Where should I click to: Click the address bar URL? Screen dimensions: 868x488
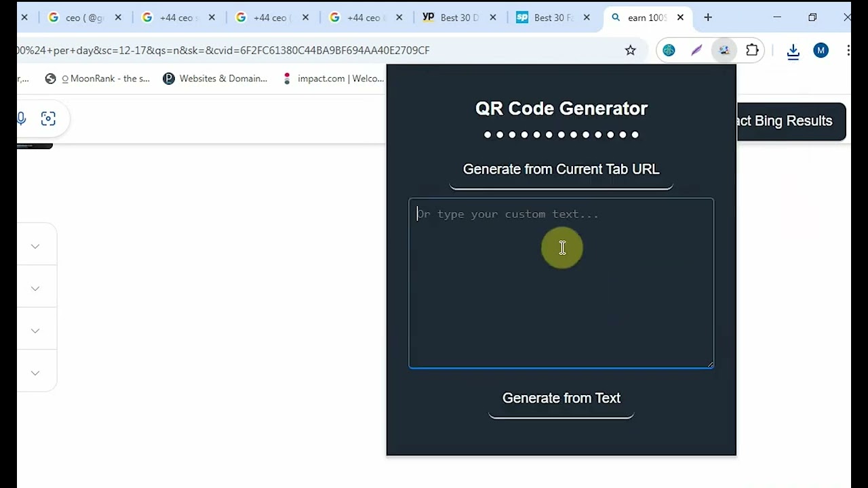[x=224, y=50]
